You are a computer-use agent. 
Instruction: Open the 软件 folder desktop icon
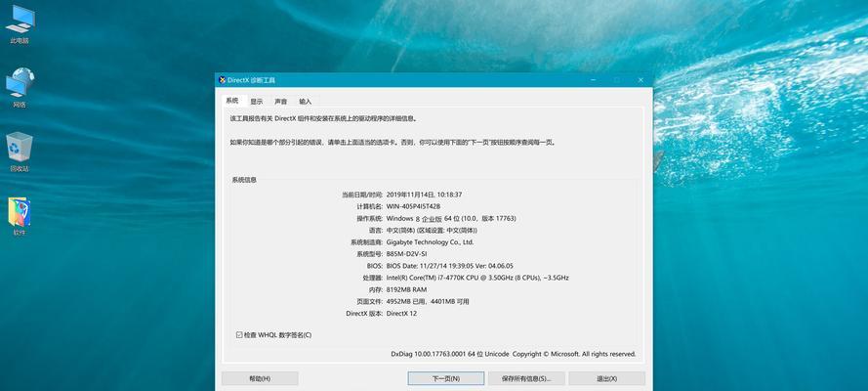(x=20, y=217)
